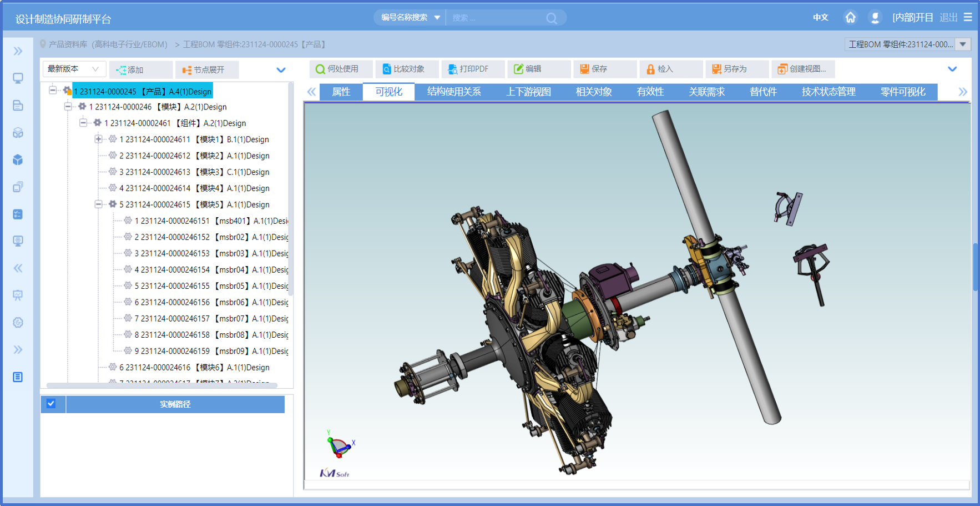Click the 节点展开 button
The width and height of the screenshot is (980, 506).
(x=204, y=69)
